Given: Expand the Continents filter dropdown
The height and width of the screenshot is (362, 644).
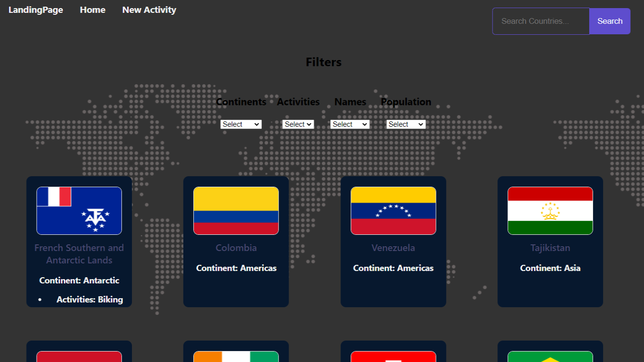Looking at the screenshot, I should [x=241, y=124].
